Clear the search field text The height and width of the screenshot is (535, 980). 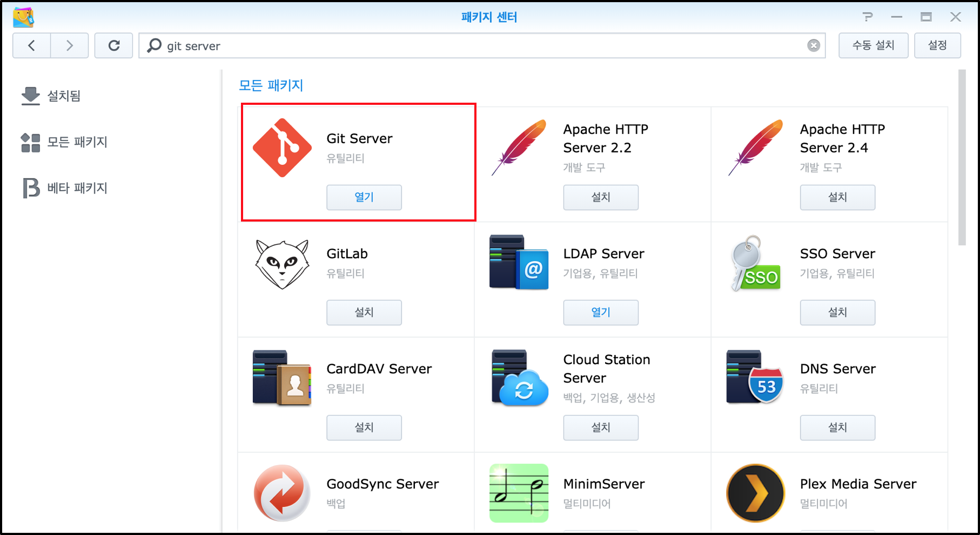click(814, 45)
